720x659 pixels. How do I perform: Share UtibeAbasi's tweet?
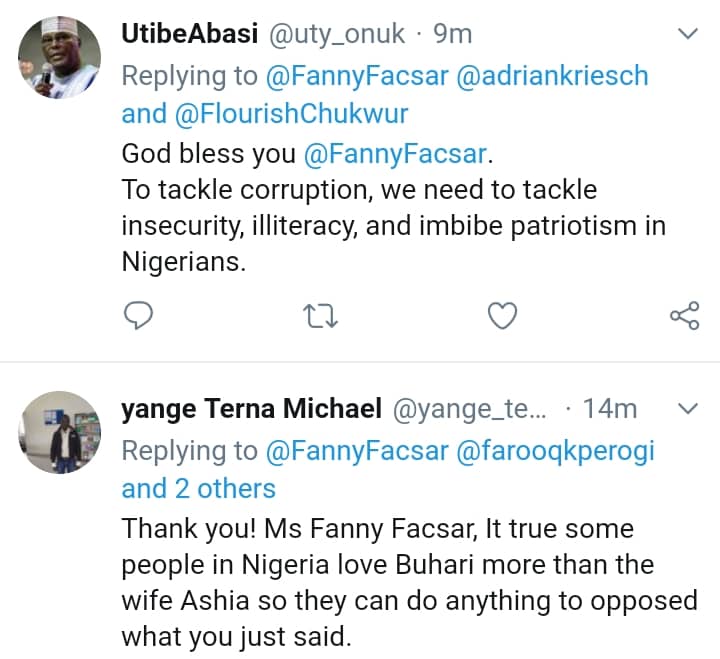click(684, 316)
